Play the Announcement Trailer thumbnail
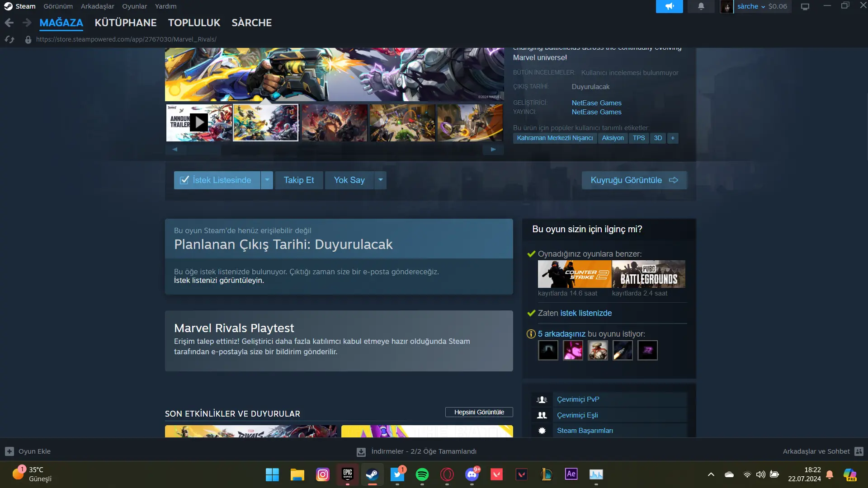Viewport: 868px width, 488px height. tap(199, 122)
